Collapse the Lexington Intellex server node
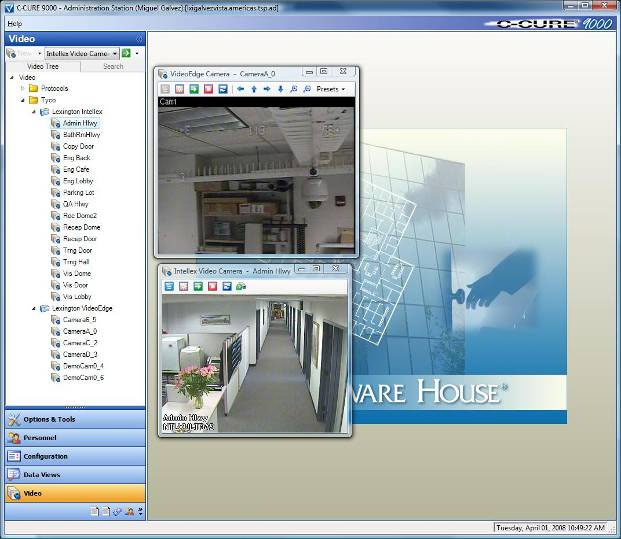 (x=34, y=112)
